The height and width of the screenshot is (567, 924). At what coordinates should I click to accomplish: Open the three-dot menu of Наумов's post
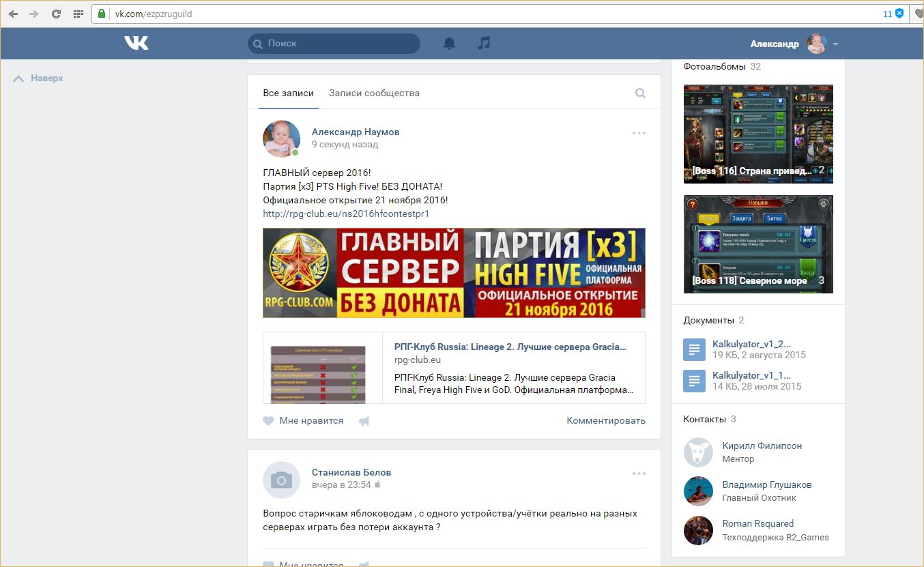click(x=639, y=133)
